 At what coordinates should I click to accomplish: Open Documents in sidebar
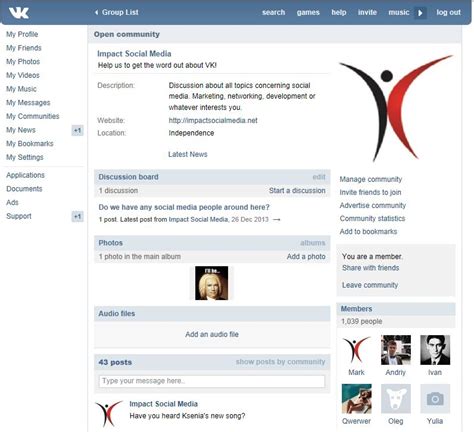pyautogui.click(x=24, y=189)
